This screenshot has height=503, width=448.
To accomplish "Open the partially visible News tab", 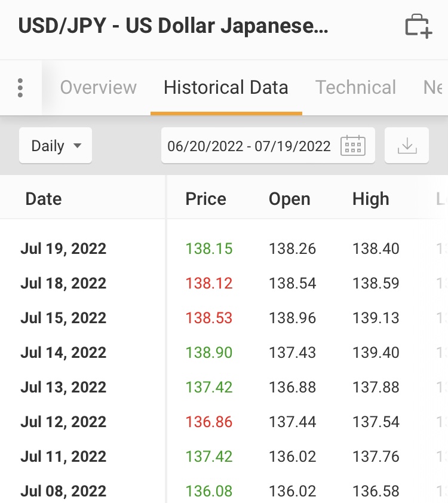I will coord(433,87).
